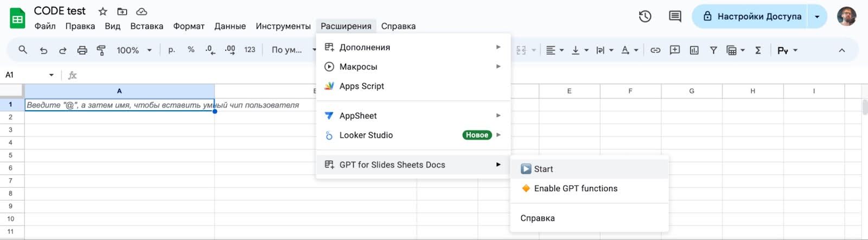Check the cloud save status icon
This screenshot has width=868, height=240.
tap(142, 11)
